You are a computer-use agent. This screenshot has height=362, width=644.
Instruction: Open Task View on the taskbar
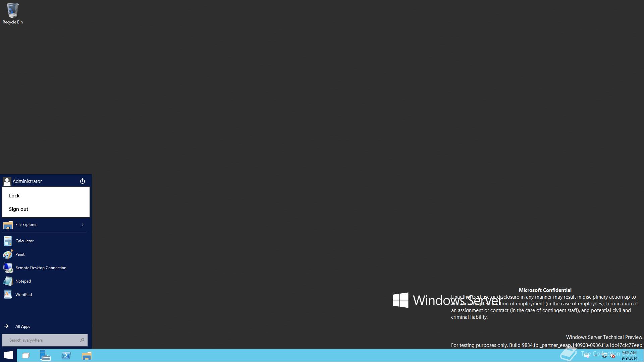(x=26, y=356)
